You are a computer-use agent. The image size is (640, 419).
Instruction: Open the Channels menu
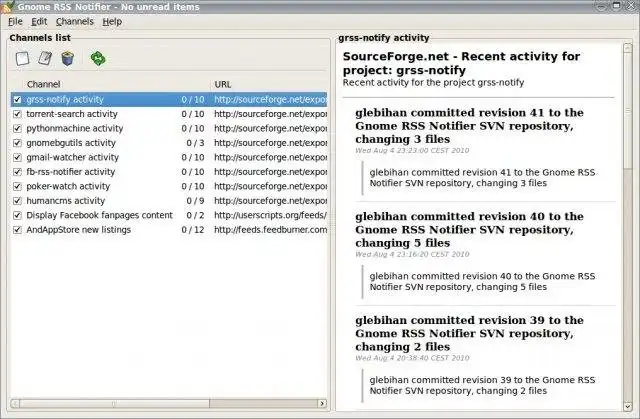pyautogui.click(x=75, y=22)
